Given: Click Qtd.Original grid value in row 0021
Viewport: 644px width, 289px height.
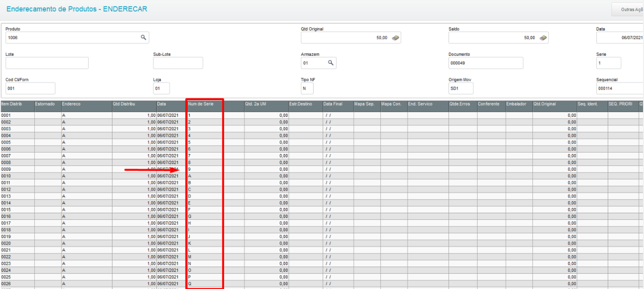Looking at the screenshot, I should tap(554, 250).
